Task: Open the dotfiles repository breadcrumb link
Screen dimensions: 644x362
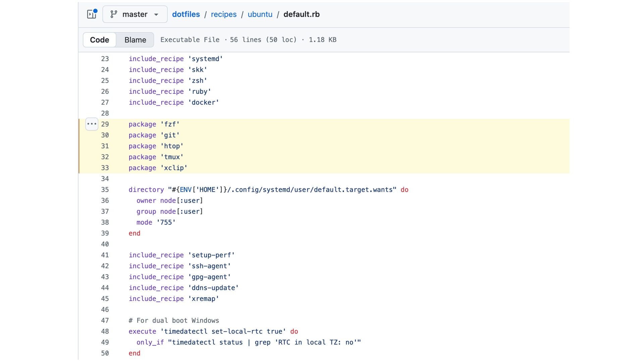Action: pos(186,14)
